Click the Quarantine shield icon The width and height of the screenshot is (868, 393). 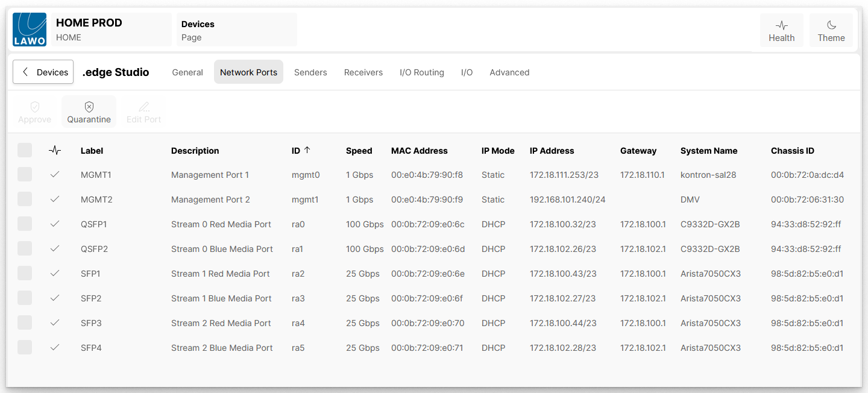pos(89,107)
